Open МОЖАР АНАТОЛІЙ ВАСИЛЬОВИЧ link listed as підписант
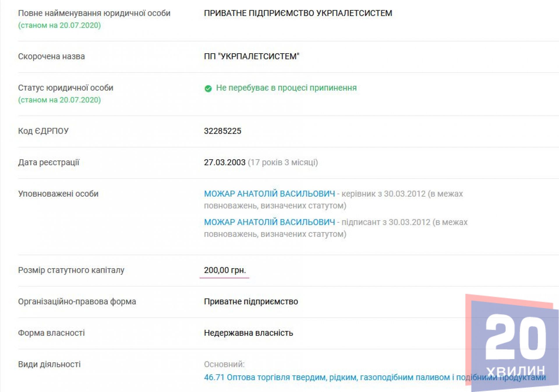This screenshot has height=392, width=559. (x=269, y=222)
